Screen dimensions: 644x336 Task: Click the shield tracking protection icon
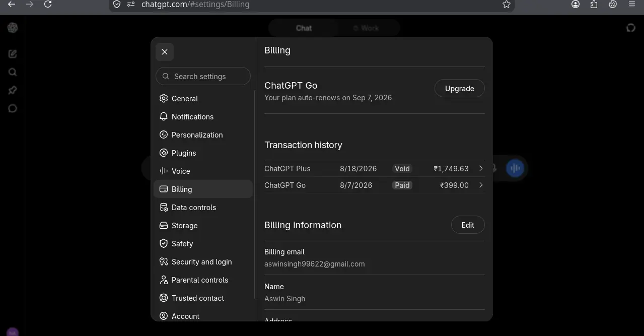(117, 4)
